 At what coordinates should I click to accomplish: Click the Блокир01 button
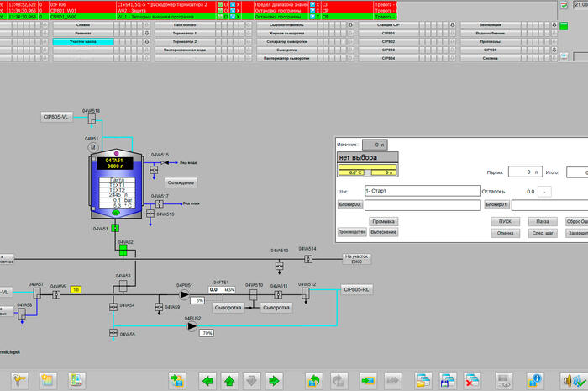(496, 204)
